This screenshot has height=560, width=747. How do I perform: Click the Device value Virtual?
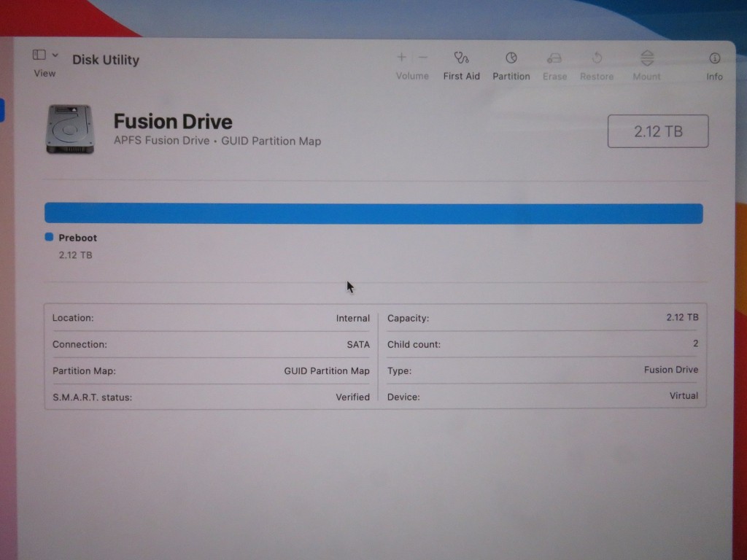[684, 396]
